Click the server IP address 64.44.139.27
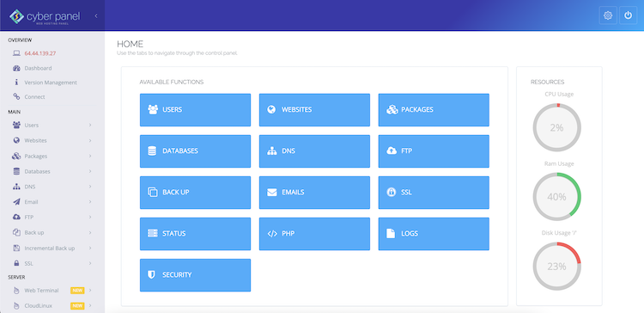644x313 pixels. [x=40, y=53]
